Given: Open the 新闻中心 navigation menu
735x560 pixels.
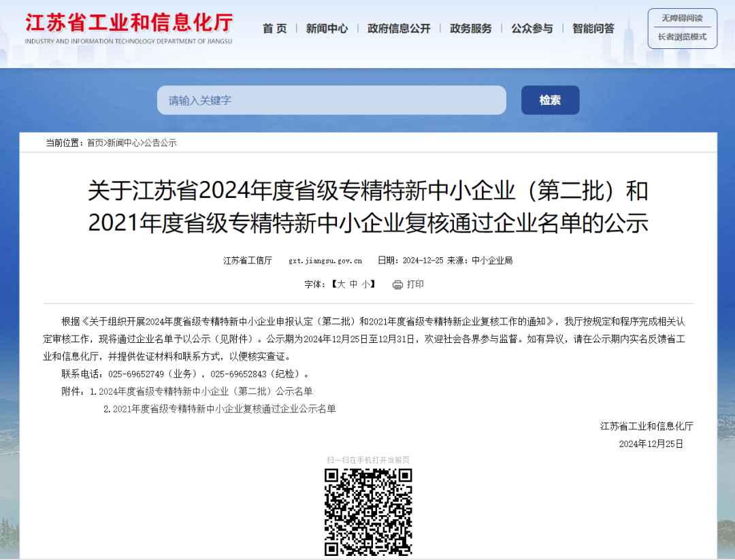Looking at the screenshot, I should tap(327, 29).
